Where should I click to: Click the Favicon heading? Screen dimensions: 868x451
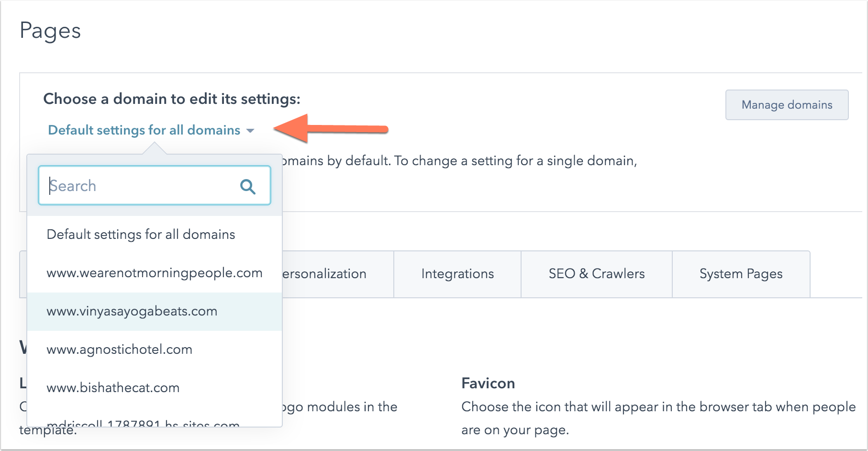(x=488, y=383)
